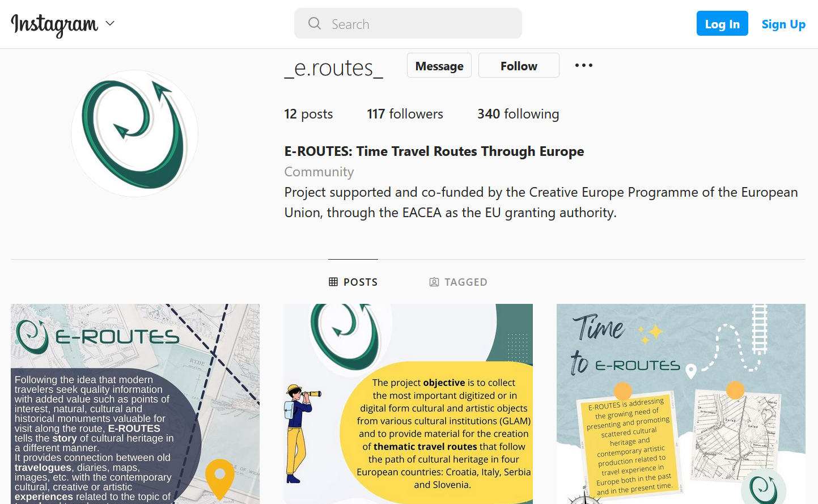
Task: Follow the _e.routes_ profile
Action: [x=519, y=66]
